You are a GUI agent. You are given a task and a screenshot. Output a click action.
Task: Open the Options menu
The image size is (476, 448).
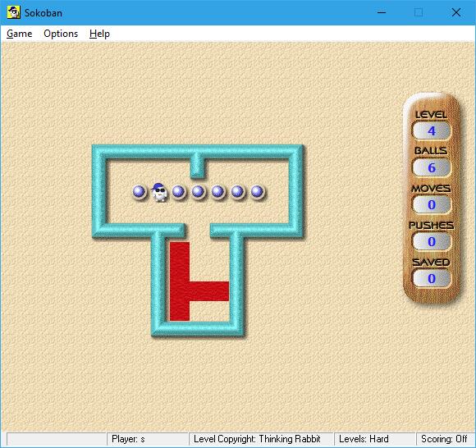[61, 34]
